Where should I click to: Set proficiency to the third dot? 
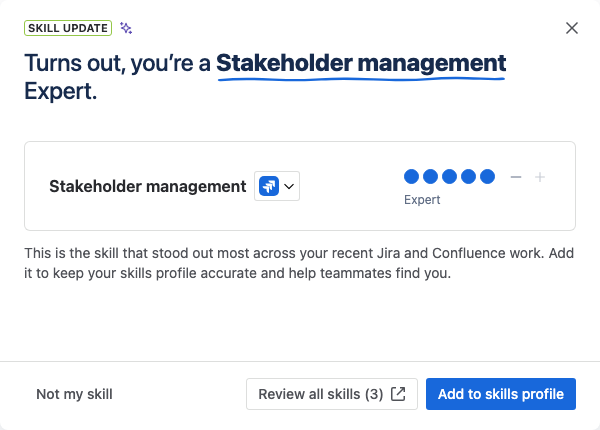point(449,177)
